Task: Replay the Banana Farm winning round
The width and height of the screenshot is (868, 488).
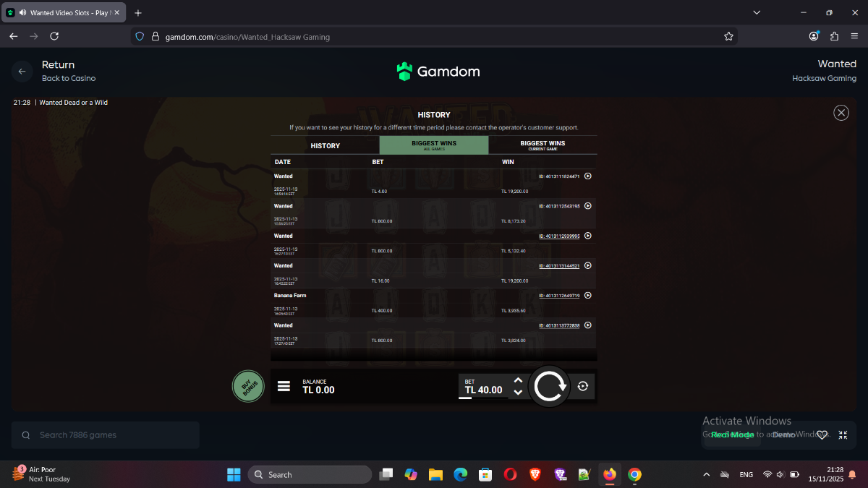Action: point(587,296)
